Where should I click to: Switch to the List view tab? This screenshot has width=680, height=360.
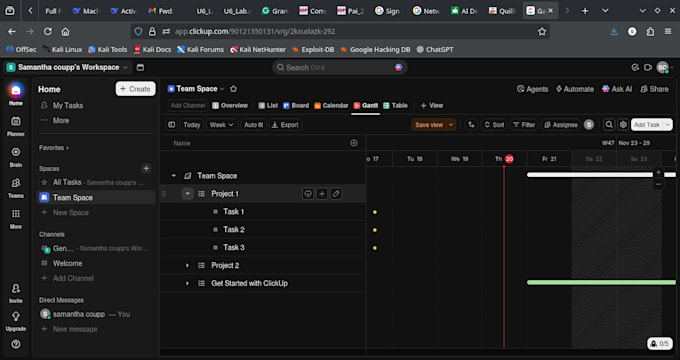268,105
